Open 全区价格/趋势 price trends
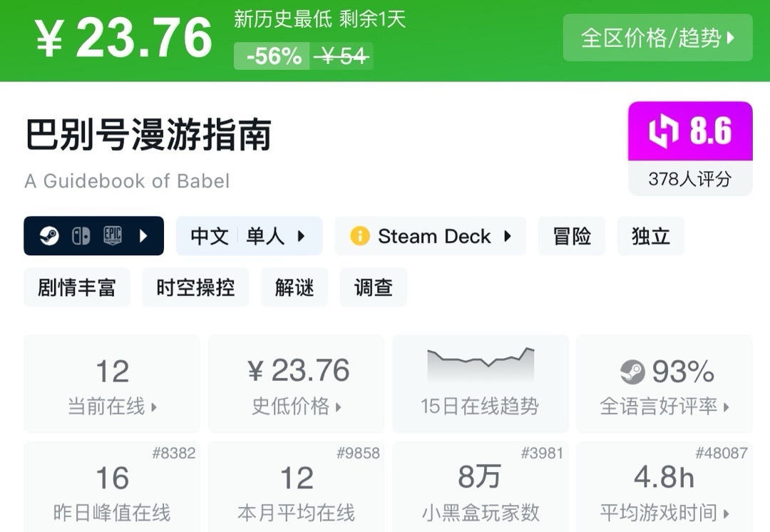Screen dimensions: 770x532 click(657, 38)
